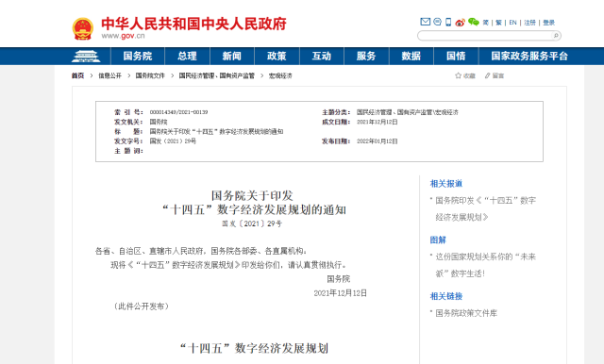Click the star 收藏 bookmark icon
Screen dimensions: 604x364
tap(458, 75)
